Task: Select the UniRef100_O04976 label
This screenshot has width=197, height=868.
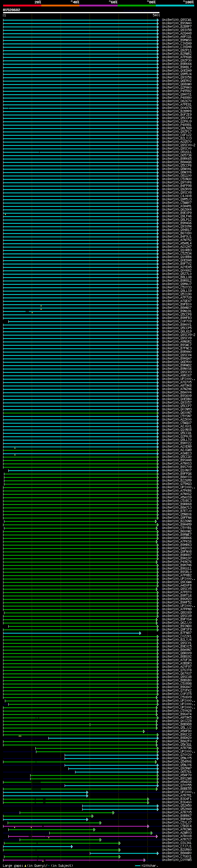Action: pos(177,108)
